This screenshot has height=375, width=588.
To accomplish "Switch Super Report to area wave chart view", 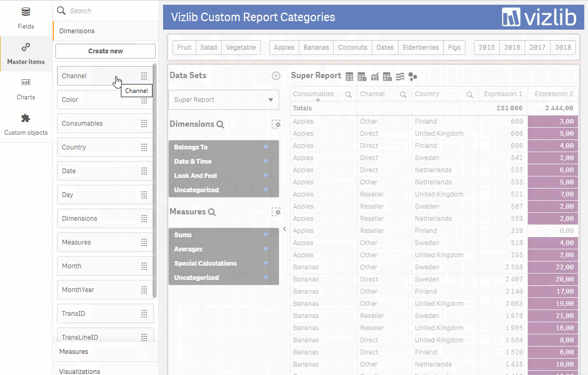I will pyautogui.click(x=400, y=77).
